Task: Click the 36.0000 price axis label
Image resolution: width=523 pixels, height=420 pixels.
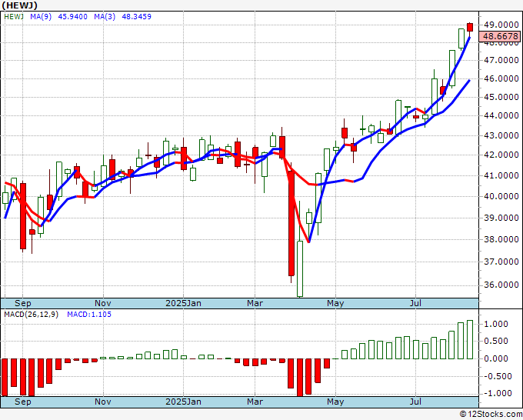Action: click(501, 285)
